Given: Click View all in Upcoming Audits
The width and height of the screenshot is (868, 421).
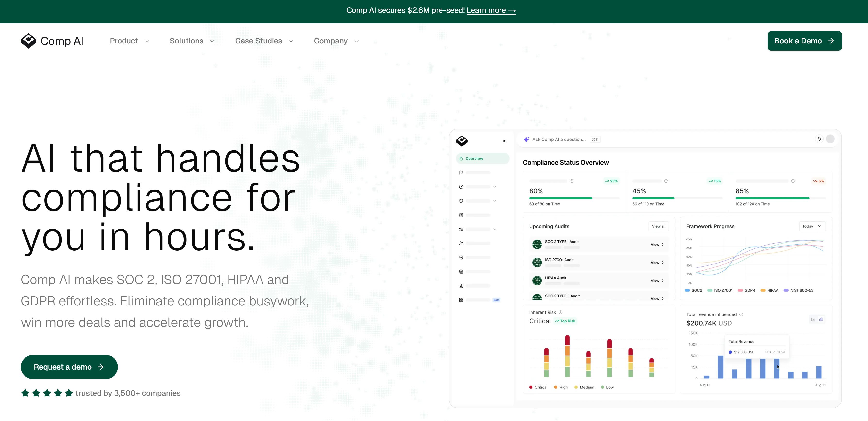Looking at the screenshot, I should pyautogui.click(x=658, y=226).
